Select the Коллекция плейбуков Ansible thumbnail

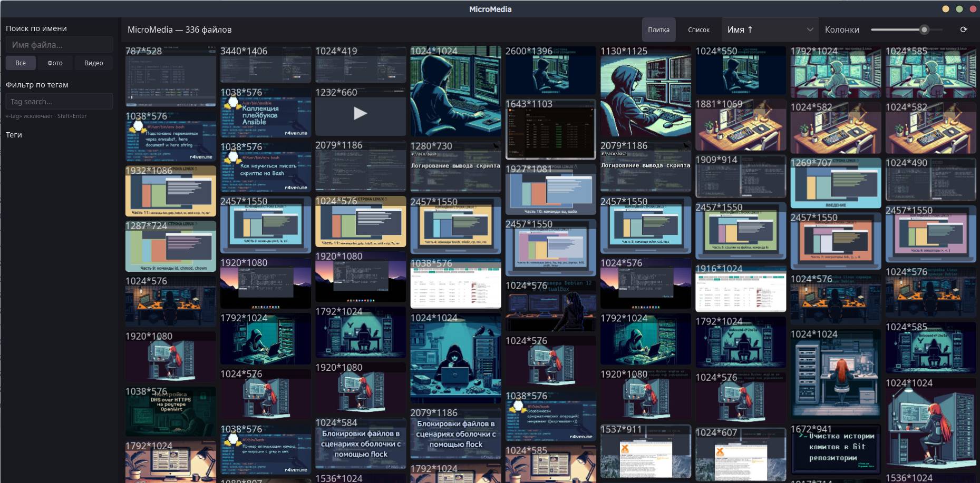[x=266, y=113]
